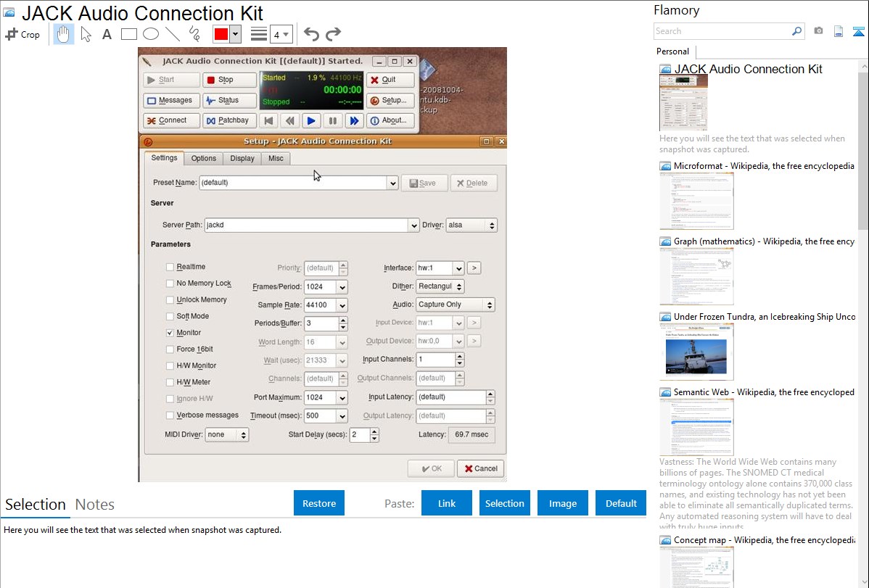Viewport: 869px width, 588px height.
Task: Switch to the Notes tab
Action: (95, 505)
